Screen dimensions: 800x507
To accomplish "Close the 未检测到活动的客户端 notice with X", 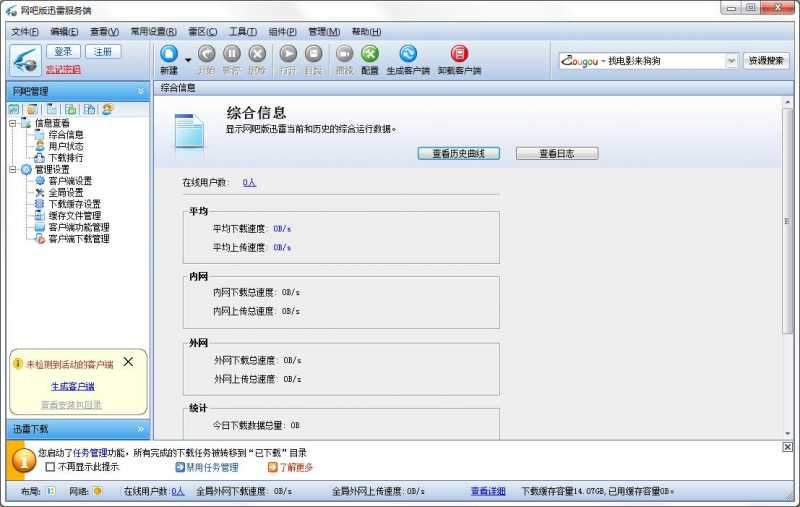I will tap(128, 362).
